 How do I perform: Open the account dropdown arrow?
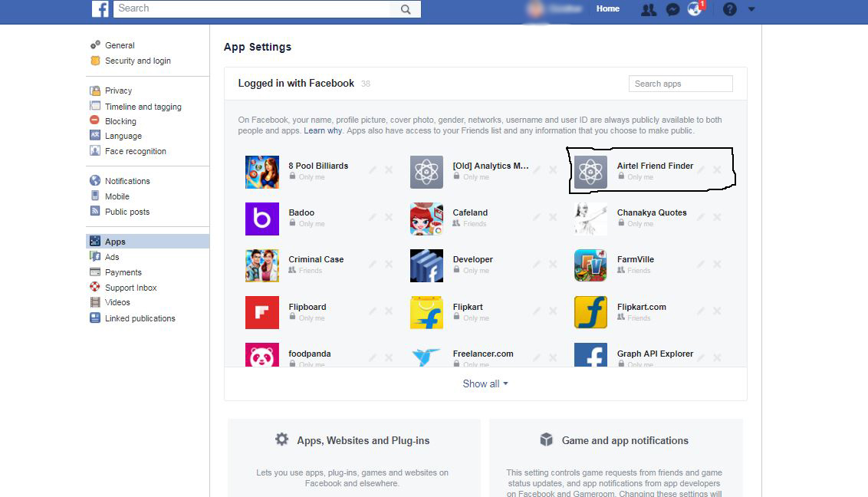[751, 9]
